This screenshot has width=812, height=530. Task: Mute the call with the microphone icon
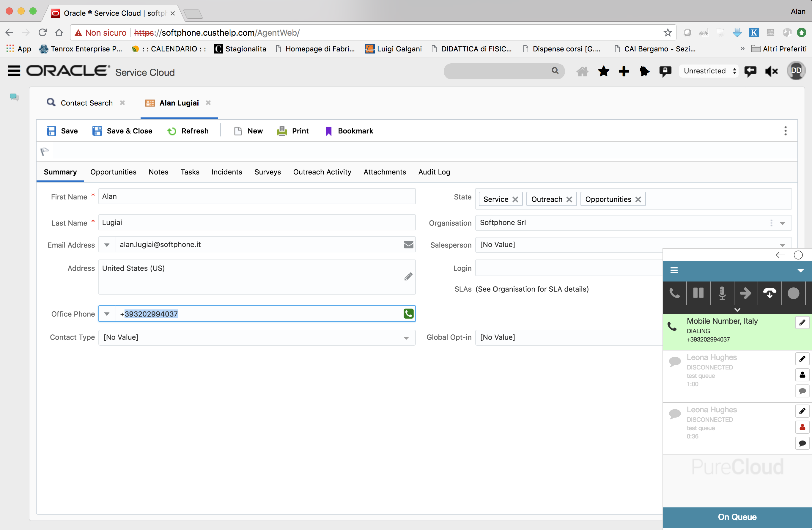(x=721, y=293)
